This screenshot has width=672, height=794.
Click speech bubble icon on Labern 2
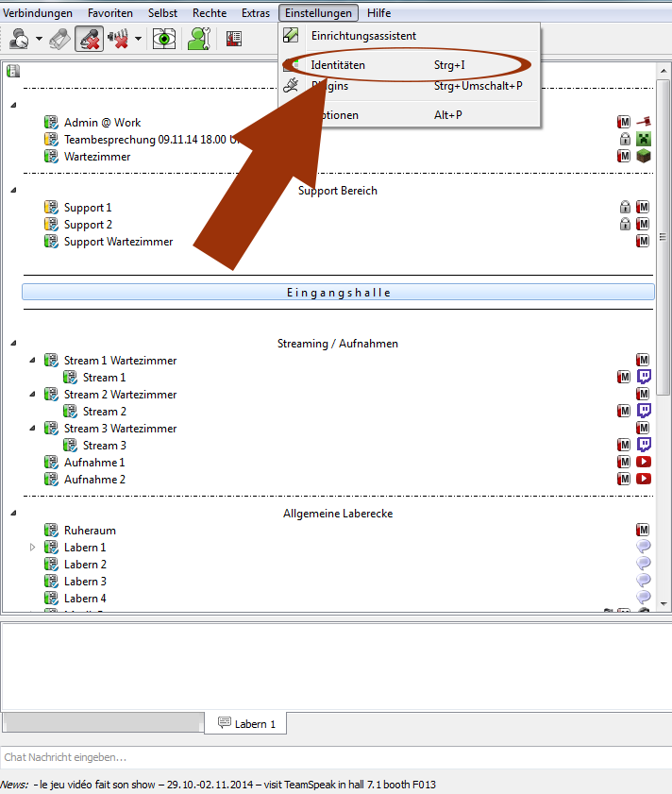point(643,563)
